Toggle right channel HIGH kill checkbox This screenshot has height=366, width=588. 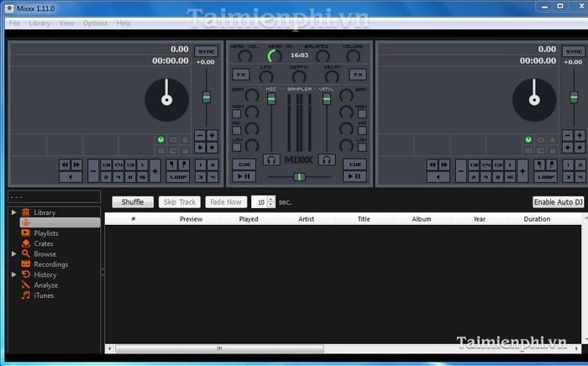click(362, 113)
